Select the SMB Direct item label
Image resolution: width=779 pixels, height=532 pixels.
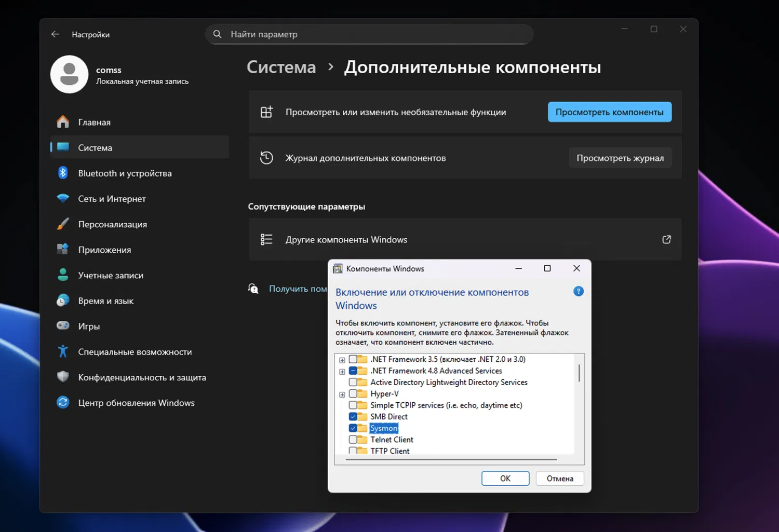(x=389, y=416)
